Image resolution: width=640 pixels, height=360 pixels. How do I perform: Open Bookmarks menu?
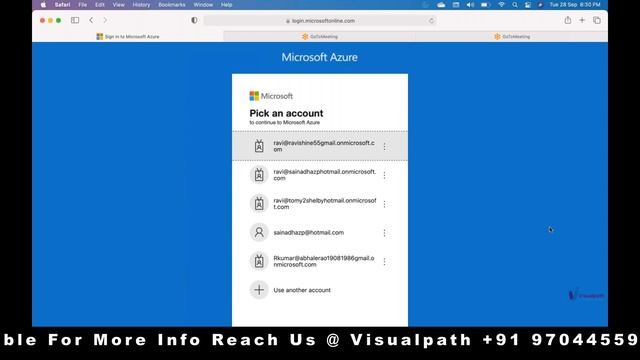tap(172, 5)
